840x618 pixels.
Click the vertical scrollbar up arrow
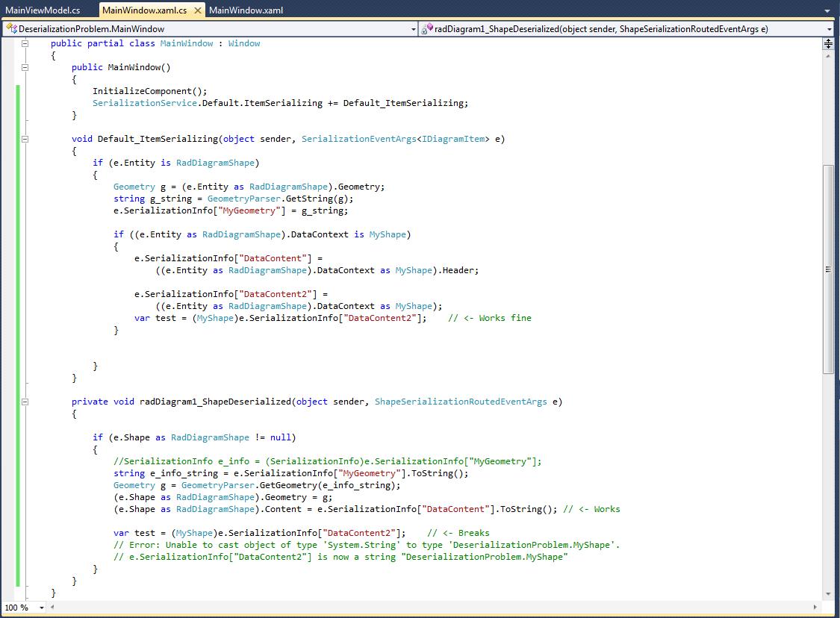tap(828, 56)
